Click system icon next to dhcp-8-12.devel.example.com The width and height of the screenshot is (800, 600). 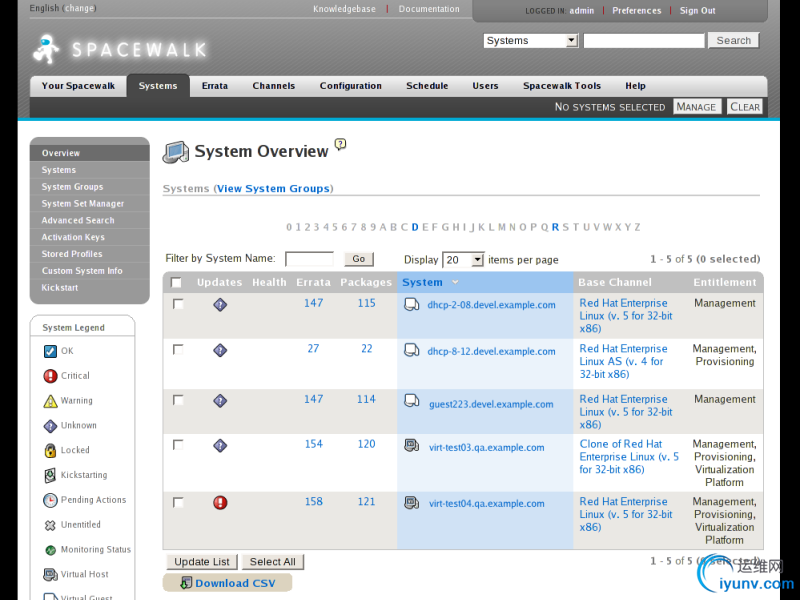[411, 351]
